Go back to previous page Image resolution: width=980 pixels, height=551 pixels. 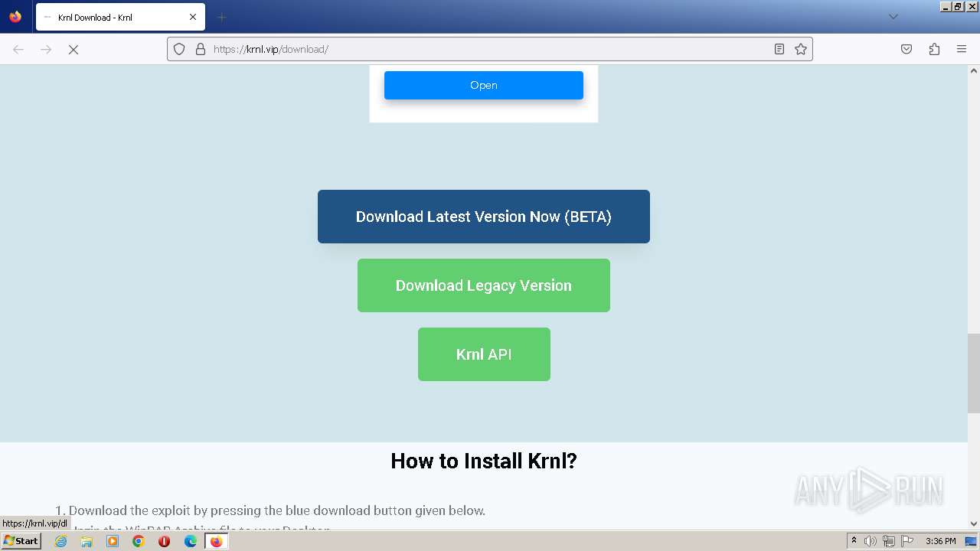[18, 49]
